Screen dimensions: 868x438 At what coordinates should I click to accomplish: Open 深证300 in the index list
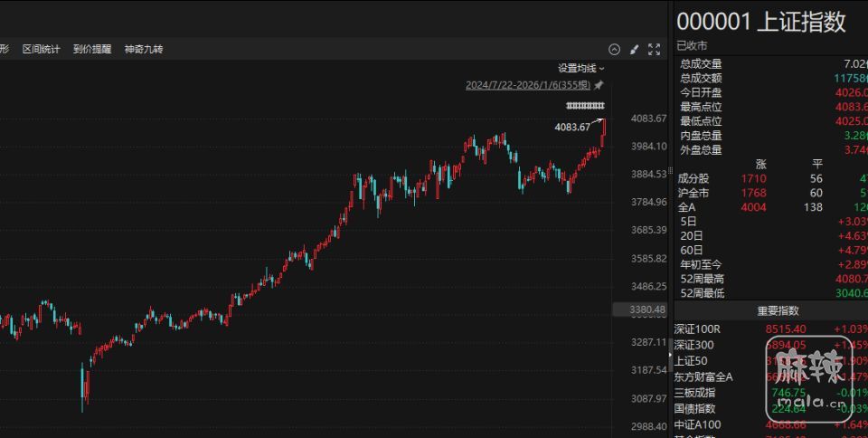point(696,345)
